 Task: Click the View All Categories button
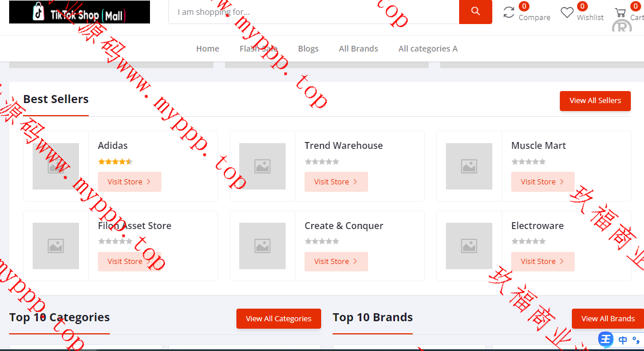278,318
